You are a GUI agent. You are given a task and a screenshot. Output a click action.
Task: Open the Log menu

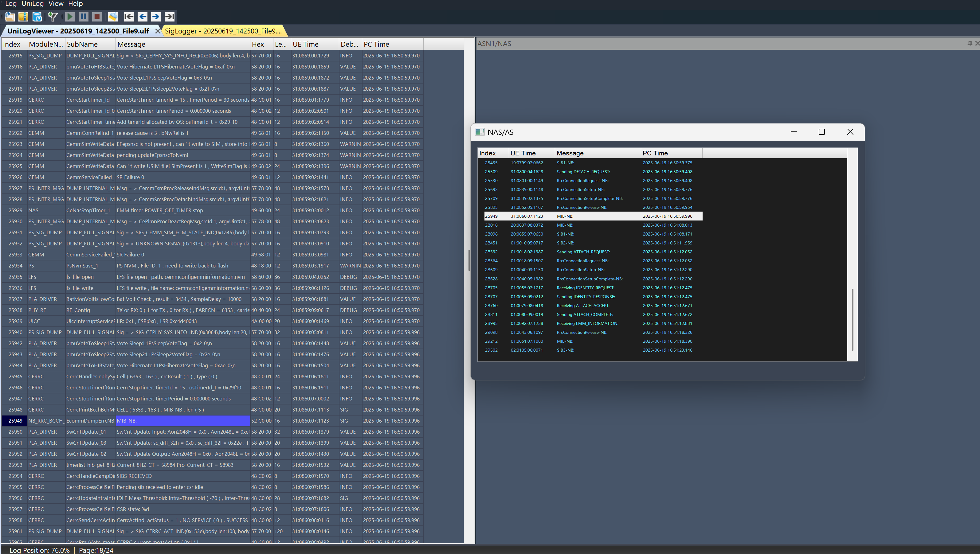[x=11, y=4]
